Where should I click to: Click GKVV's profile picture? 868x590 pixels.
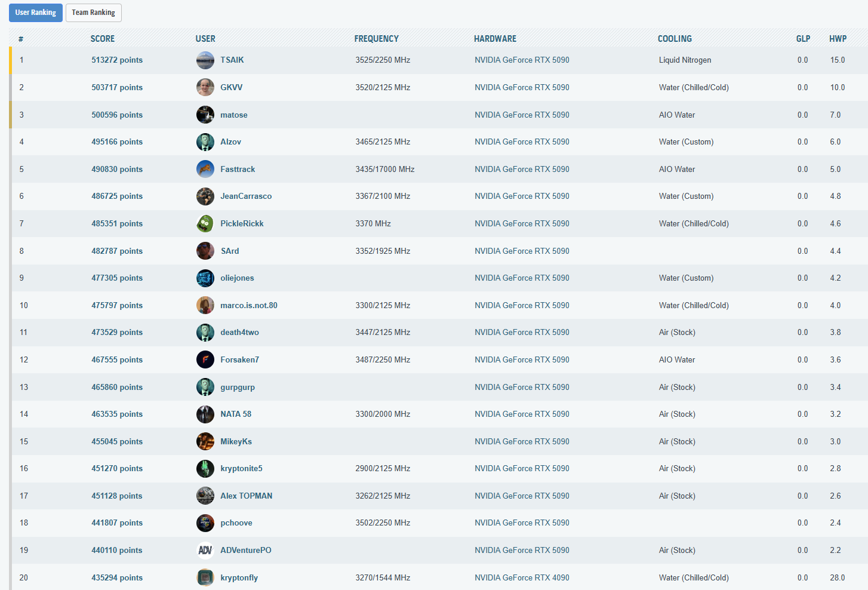pyautogui.click(x=205, y=87)
